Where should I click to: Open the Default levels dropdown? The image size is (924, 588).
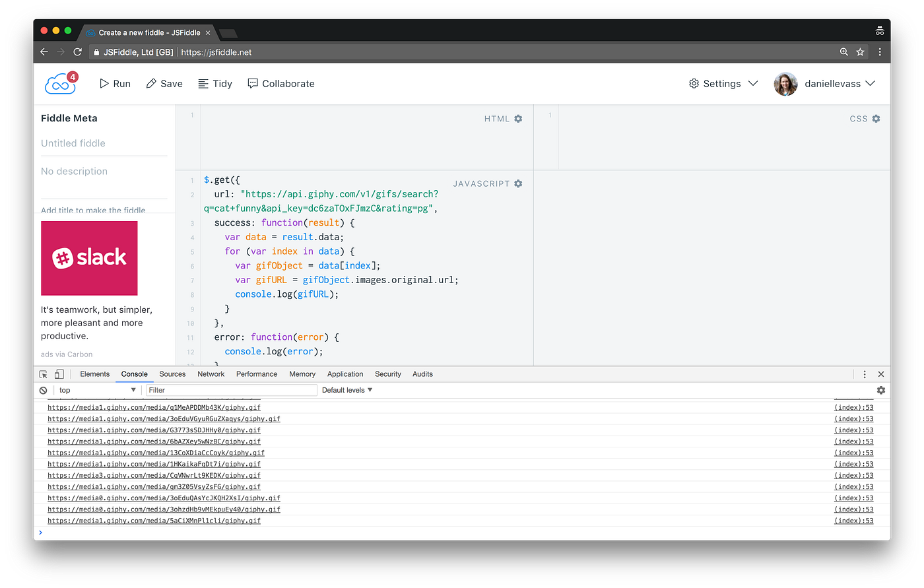tap(346, 389)
